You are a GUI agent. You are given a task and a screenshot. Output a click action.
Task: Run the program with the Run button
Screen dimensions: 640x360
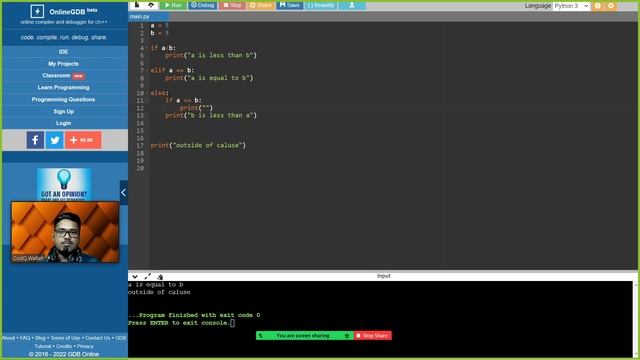[173, 5]
